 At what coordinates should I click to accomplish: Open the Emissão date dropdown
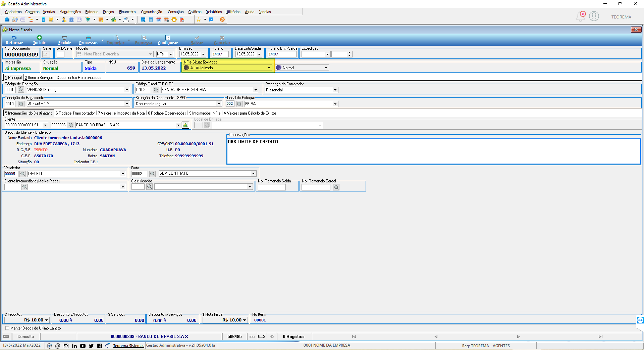(203, 54)
